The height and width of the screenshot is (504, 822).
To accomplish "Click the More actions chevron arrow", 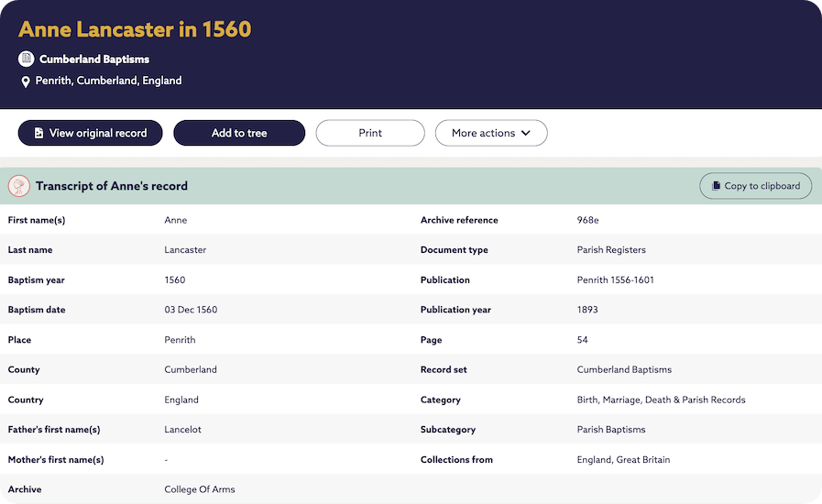I will click(x=526, y=133).
